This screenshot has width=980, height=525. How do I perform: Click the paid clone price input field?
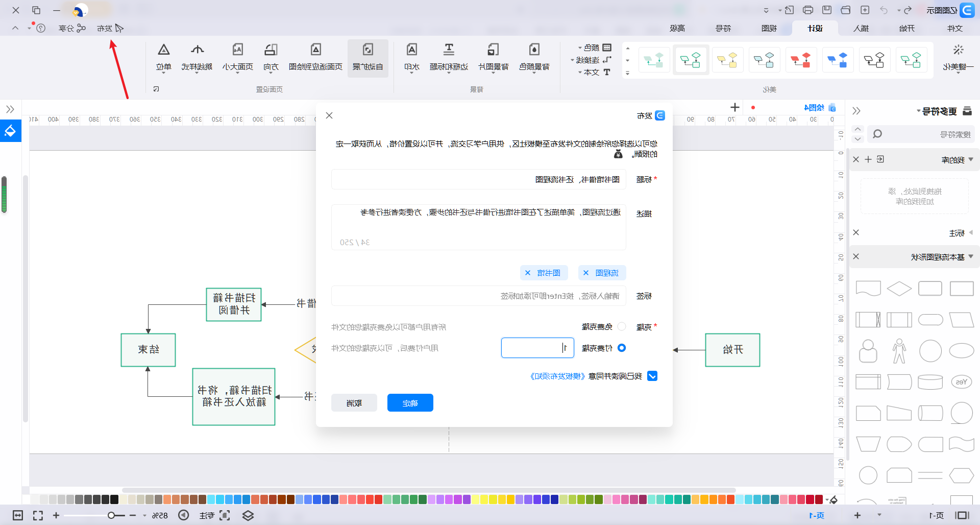pyautogui.click(x=537, y=348)
